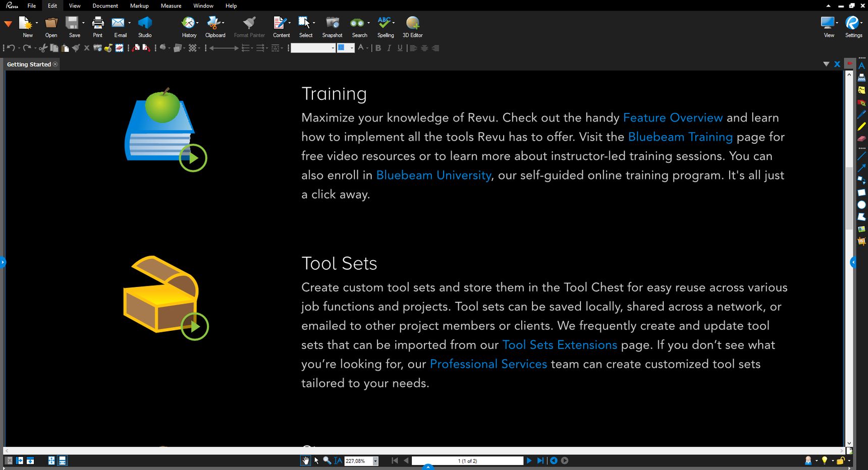Click the vertical scrollbar thumb
The width and height of the screenshot is (868, 470).
point(849,198)
